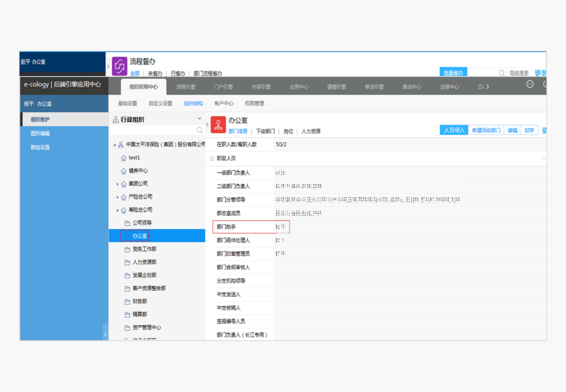Open the 权限管理 submenu tab
The width and height of the screenshot is (566, 392).
click(x=254, y=103)
